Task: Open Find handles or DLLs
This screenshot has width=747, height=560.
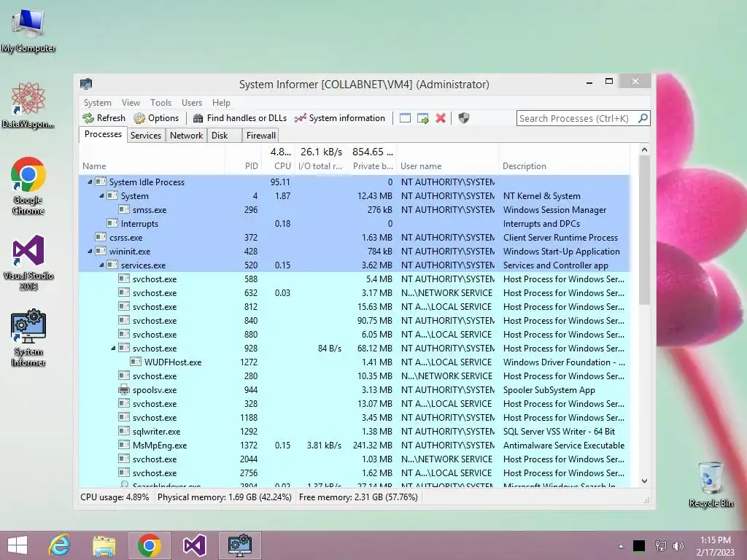Action: [x=239, y=118]
